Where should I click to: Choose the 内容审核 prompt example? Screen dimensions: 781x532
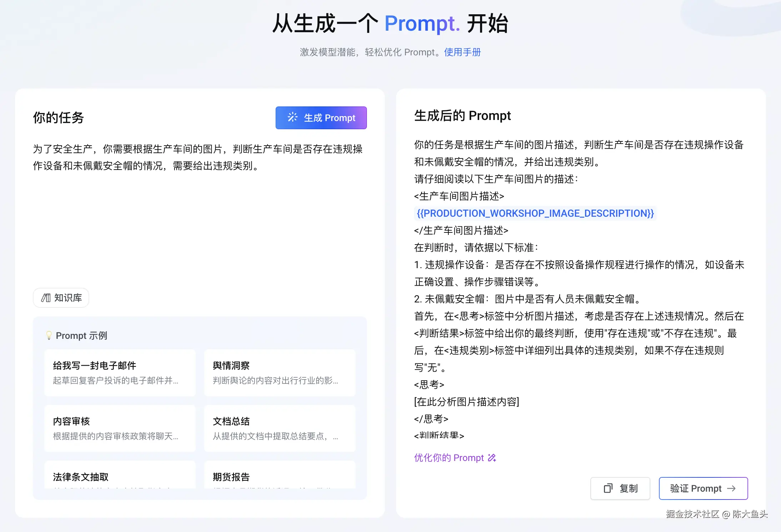click(120, 428)
